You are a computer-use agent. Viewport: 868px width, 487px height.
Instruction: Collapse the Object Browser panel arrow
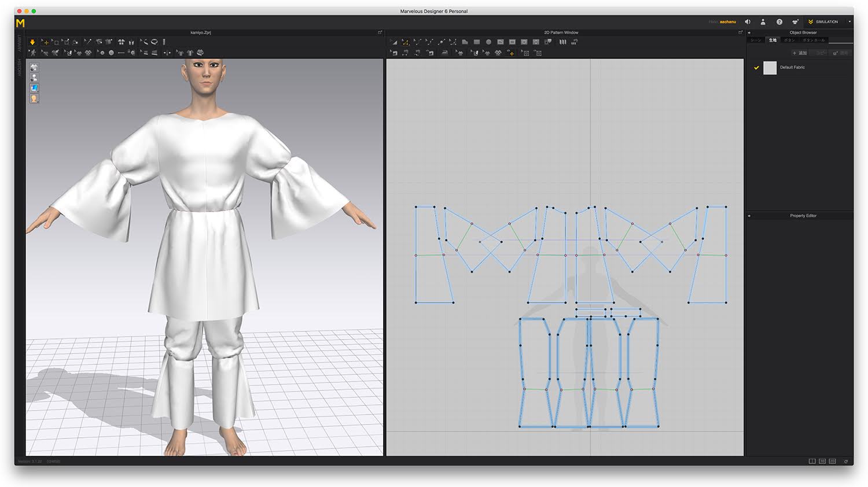[x=749, y=33]
